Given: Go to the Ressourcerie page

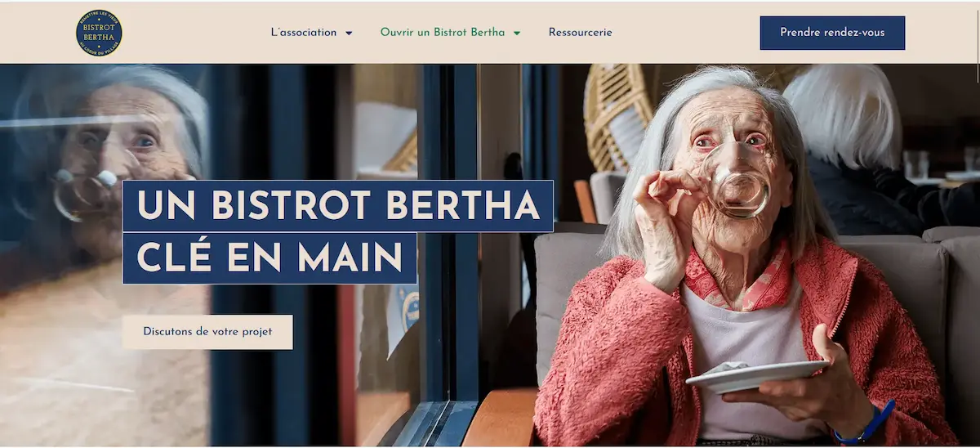Looking at the screenshot, I should (580, 33).
